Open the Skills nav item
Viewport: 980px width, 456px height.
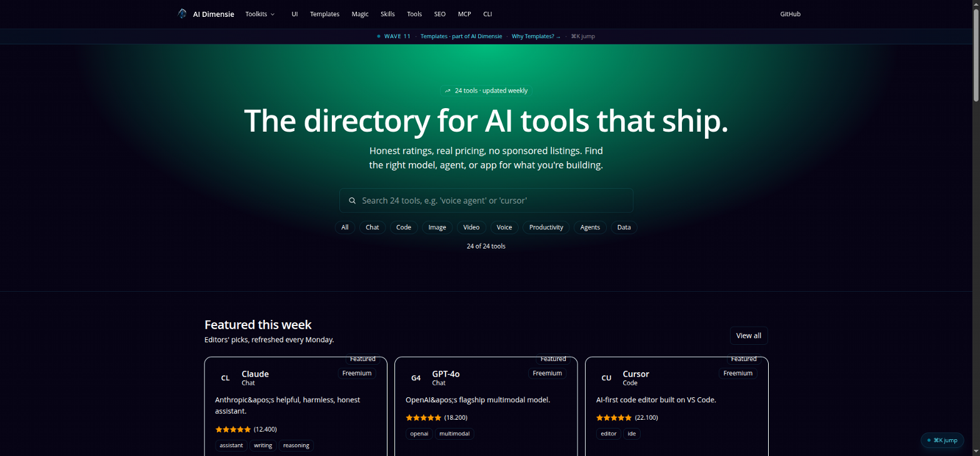click(387, 14)
